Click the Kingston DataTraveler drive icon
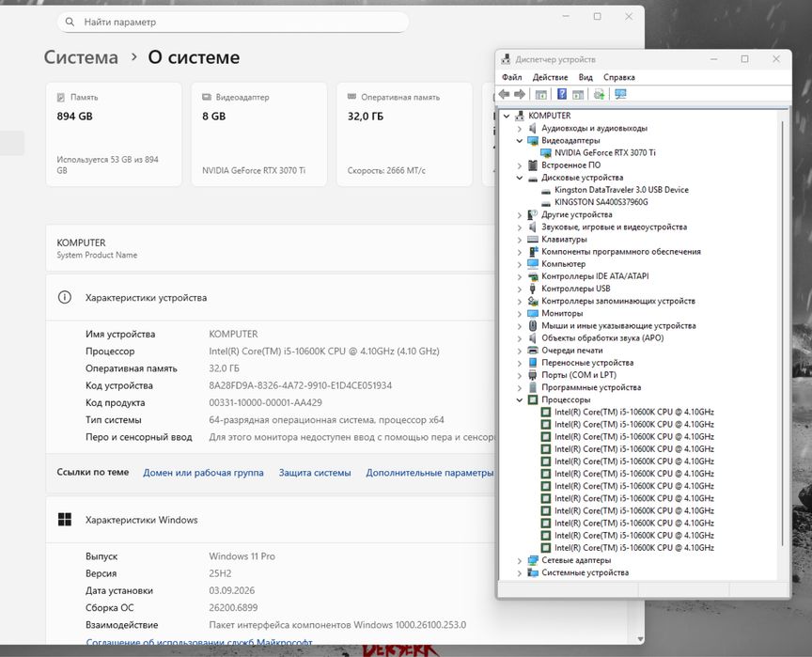 point(545,190)
